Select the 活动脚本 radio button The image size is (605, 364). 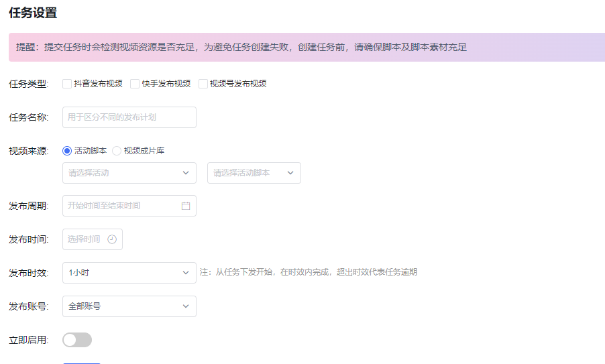(67, 151)
